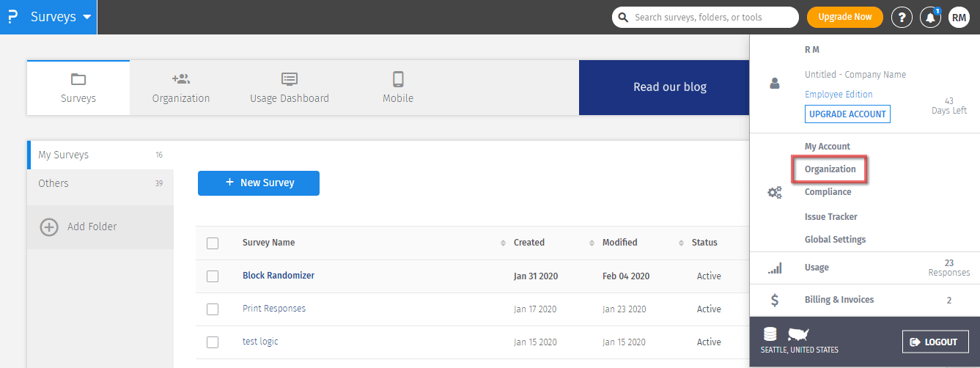Open My Account menu item
The width and height of the screenshot is (980, 368).
click(828, 147)
